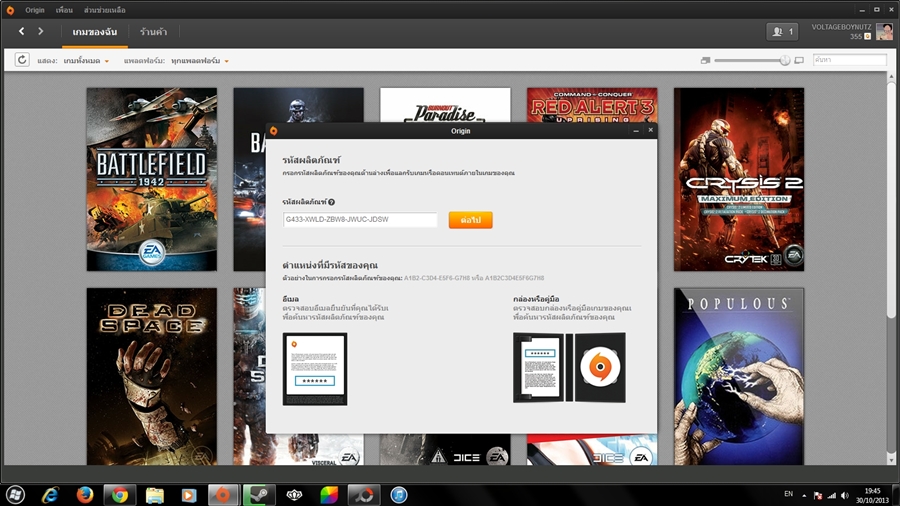Screen dimensions: 900x506
Task: Open the Windows Start menu
Action: (x=15, y=495)
